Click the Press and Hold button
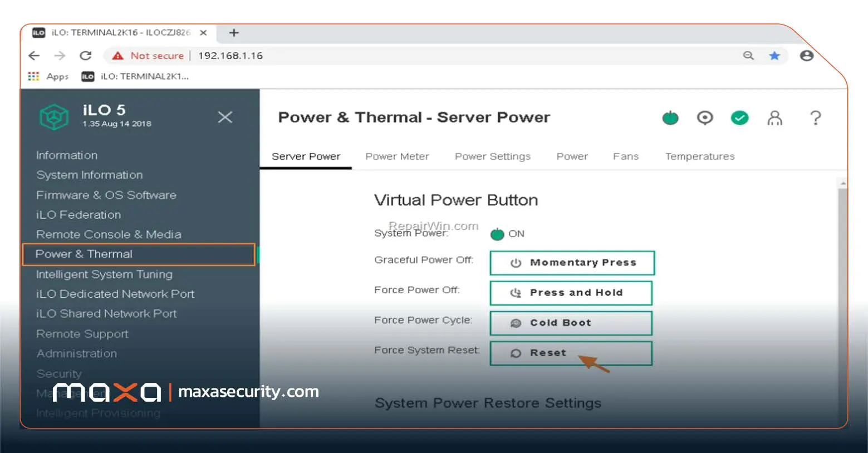 point(571,293)
